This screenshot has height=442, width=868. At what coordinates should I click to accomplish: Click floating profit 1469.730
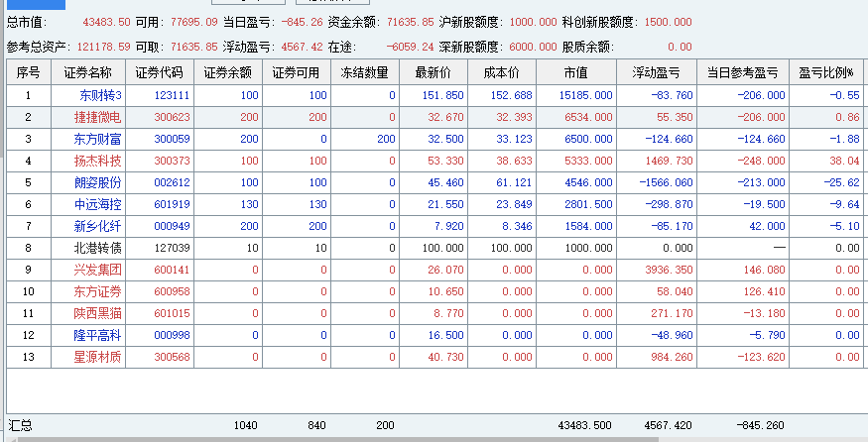point(670,161)
